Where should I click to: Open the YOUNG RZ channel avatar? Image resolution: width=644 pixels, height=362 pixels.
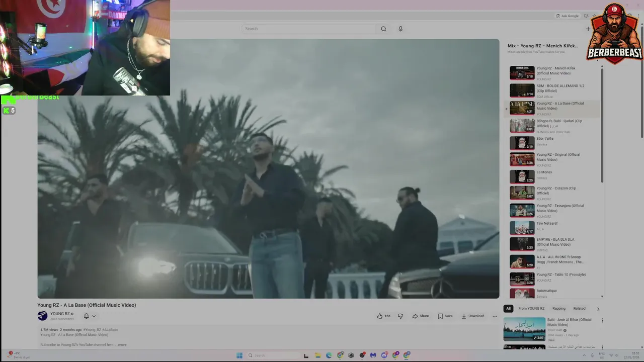point(42,316)
